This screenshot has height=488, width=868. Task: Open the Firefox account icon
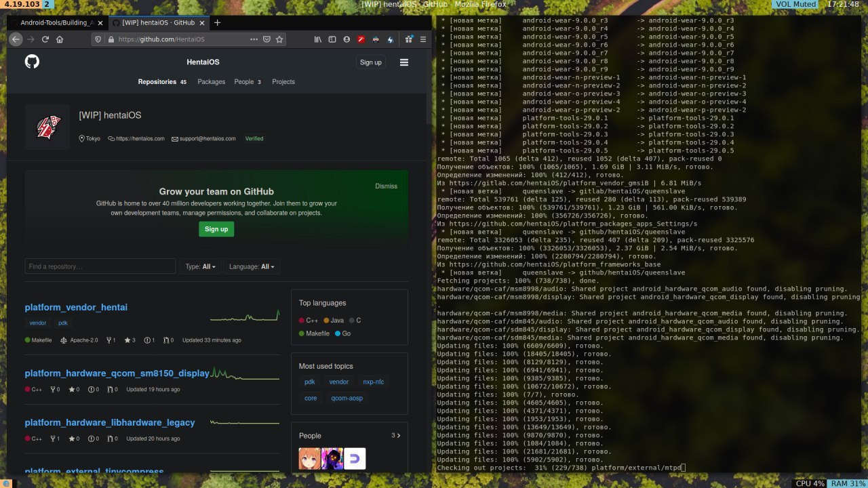point(347,39)
